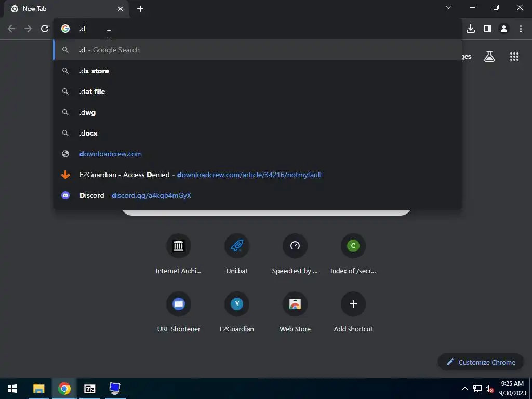The height and width of the screenshot is (399, 532).
Task: Open the Windows Start menu
Action: (x=12, y=389)
